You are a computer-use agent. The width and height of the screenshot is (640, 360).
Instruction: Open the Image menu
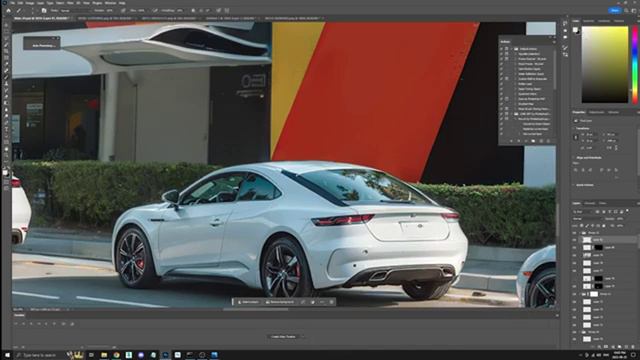(x=30, y=3)
